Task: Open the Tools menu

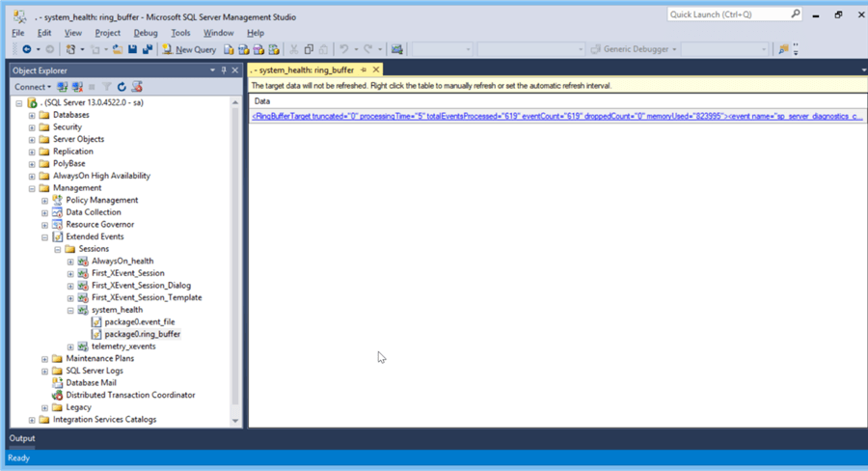Action: click(x=180, y=33)
